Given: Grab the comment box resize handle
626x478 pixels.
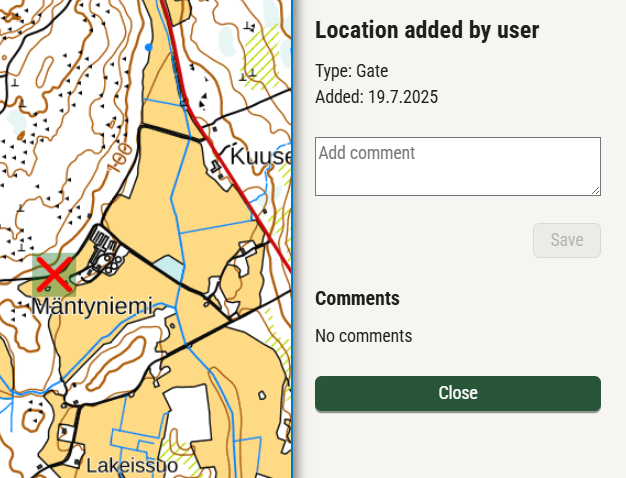Looking at the screenshot, I should (596, 191).
